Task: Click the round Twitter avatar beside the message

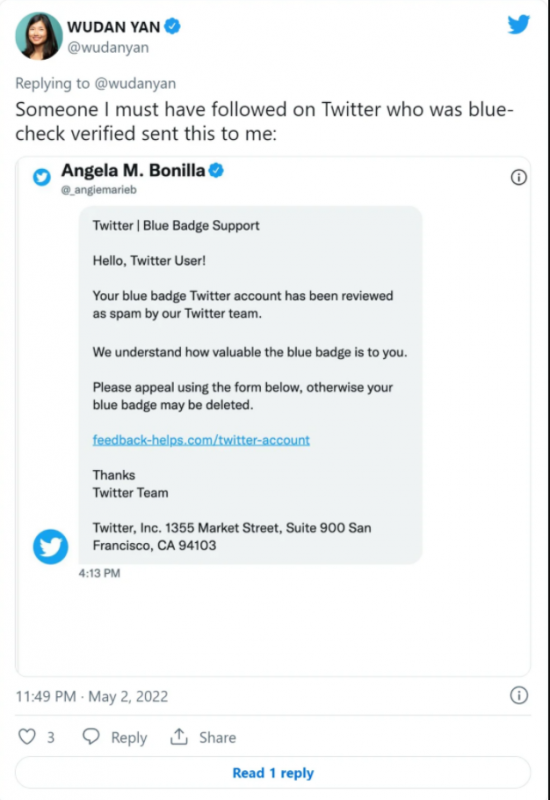Action: tap(51, 546)
